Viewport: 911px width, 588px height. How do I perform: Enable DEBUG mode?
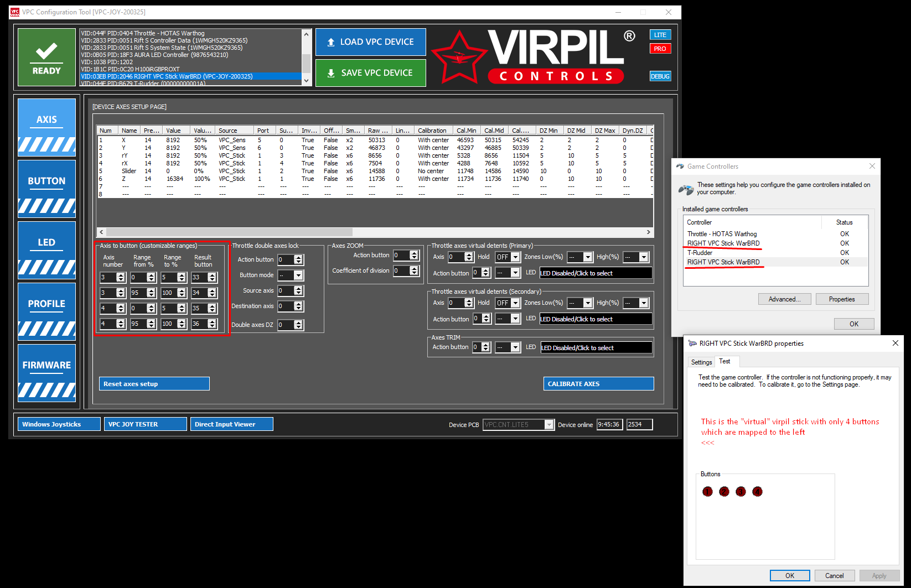660,76
